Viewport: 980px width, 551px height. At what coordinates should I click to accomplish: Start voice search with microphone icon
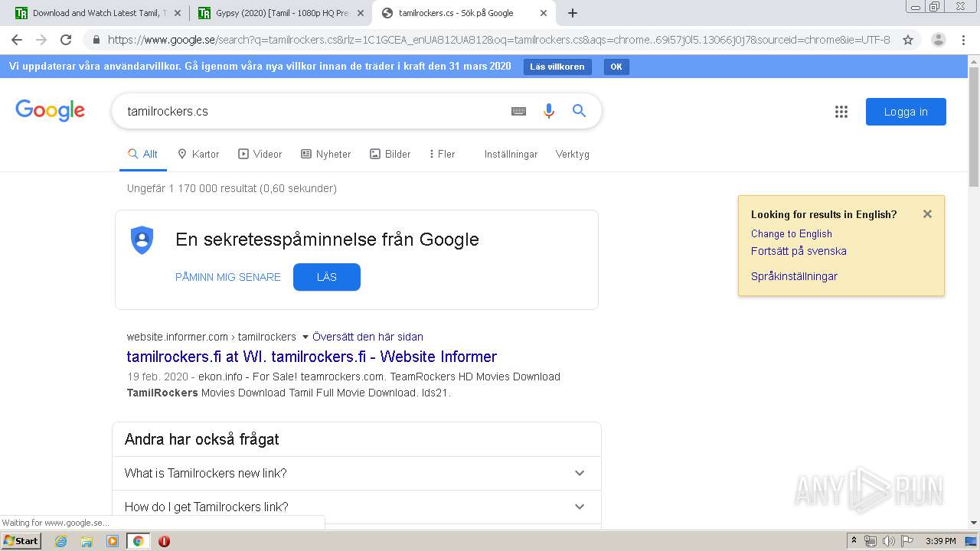tap(548, 111)
